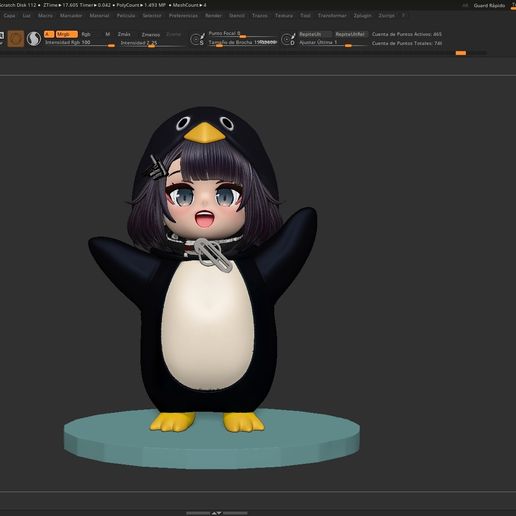Screen dimensions: 516x516
Task: Toggle the Mrgb mode button
Action: 66,34
